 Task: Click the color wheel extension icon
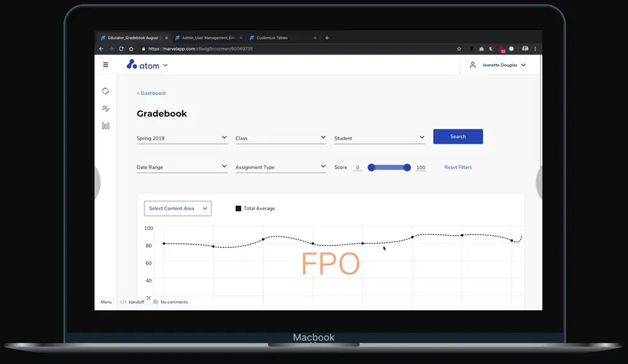coord(492,49)
